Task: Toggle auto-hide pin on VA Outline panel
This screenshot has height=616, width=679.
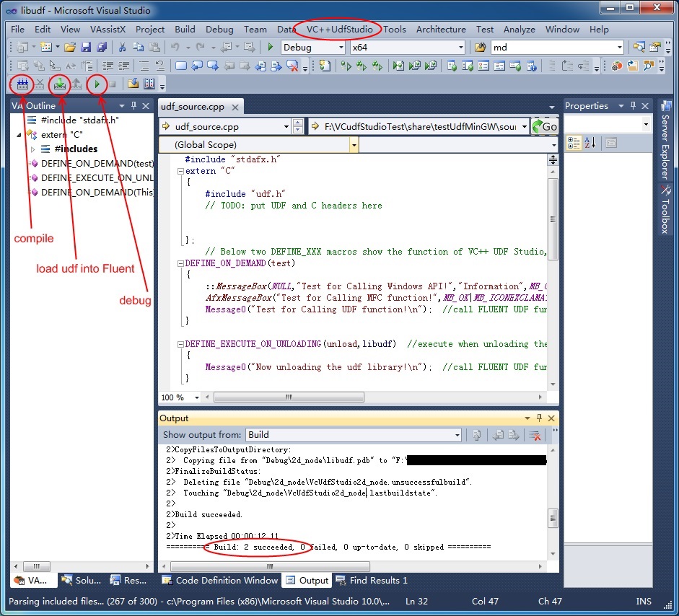Action: point(134,106)
